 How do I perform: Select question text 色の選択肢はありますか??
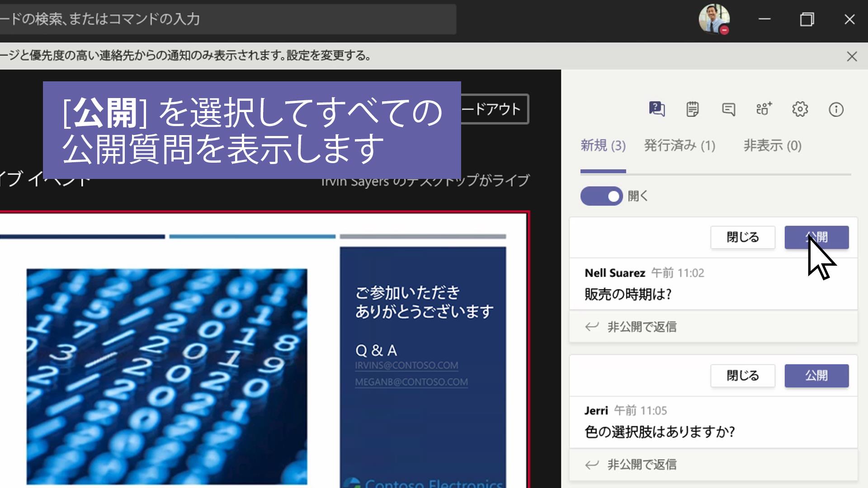(660, 432)
